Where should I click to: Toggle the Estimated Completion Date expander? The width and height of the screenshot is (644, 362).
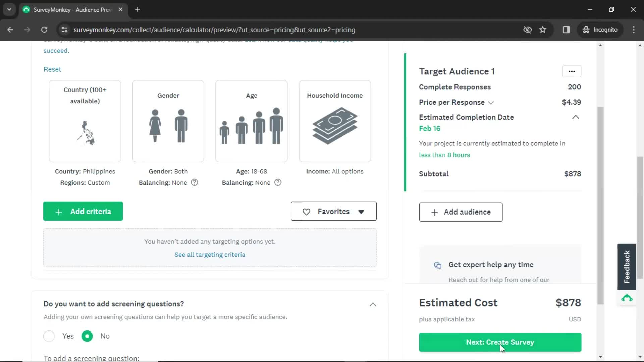pos(576,117)
